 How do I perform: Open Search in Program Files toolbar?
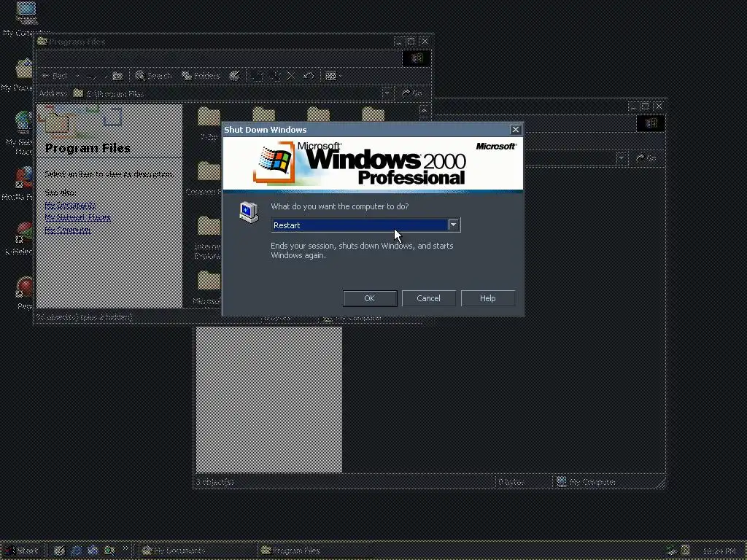pyautogui.click(x=153, y=76)
